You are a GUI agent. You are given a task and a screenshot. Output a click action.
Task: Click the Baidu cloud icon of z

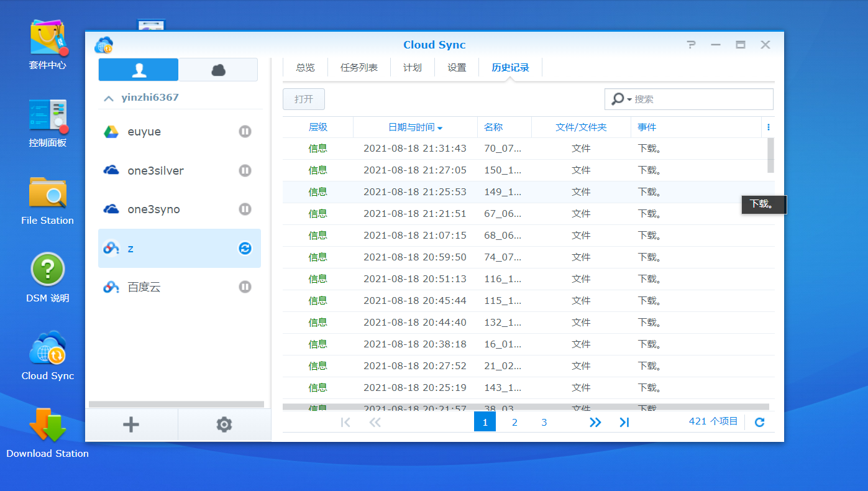pos(111,248)
